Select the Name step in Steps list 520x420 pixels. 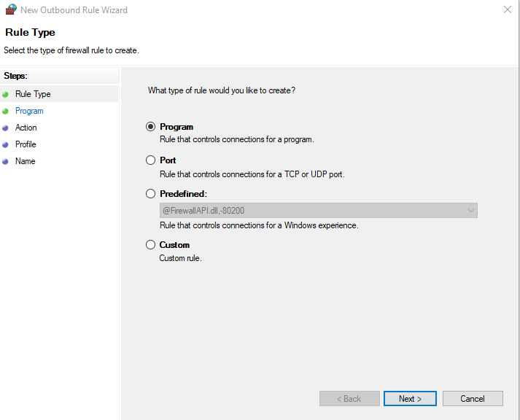pyautogui.click(x=25, y=161)
